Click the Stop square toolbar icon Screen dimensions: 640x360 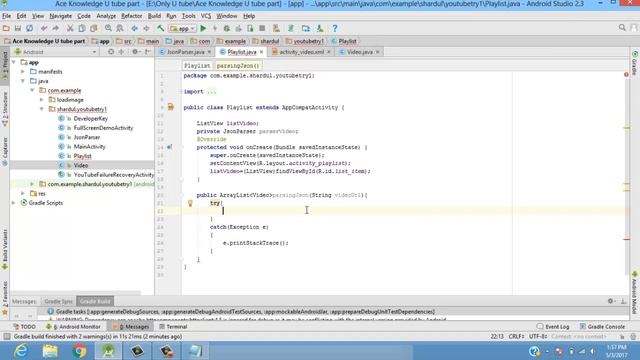coord(262,28)
